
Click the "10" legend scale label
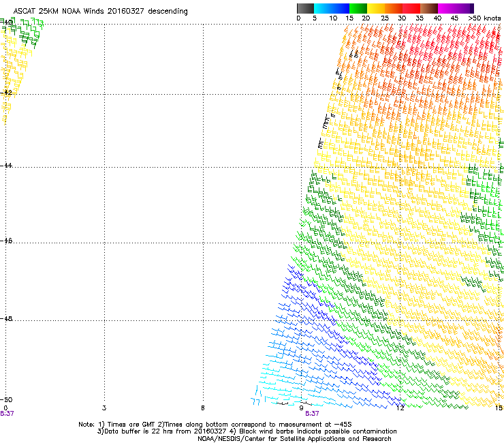(x=333, y=18)
